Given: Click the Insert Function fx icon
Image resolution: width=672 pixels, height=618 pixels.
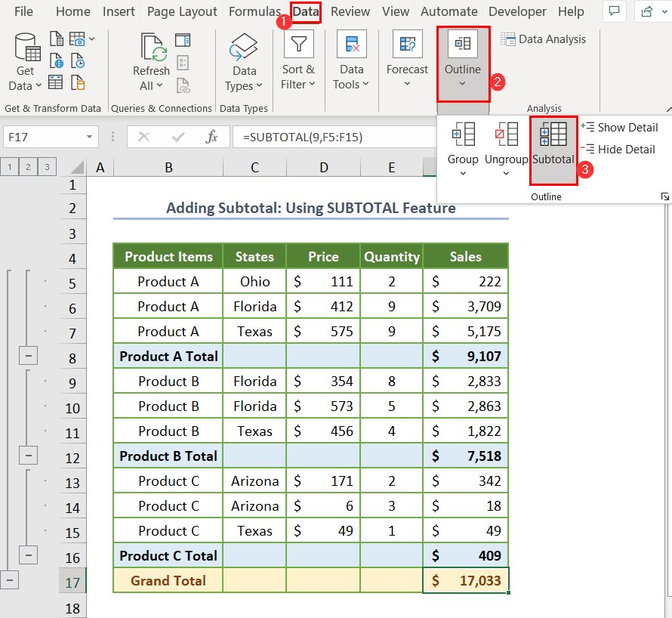Looking at the screenshot, I should click(212, 137).
